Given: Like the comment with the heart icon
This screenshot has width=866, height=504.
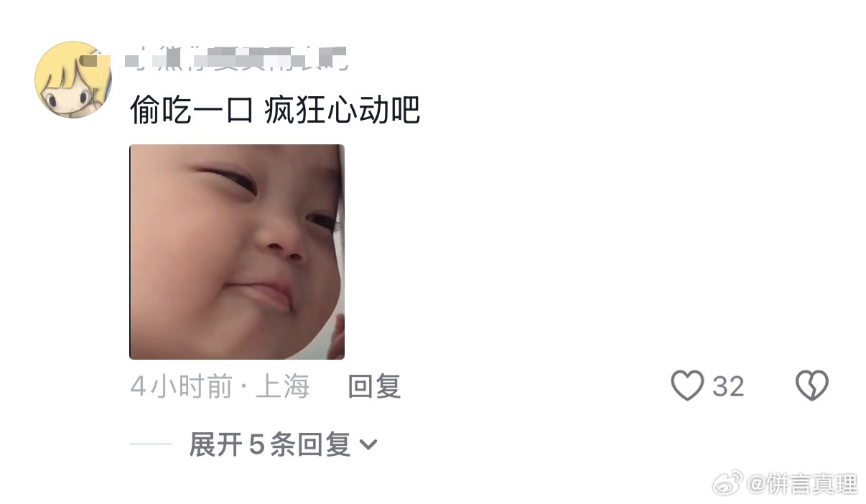Looking at the screenshot, I should coord(687,386).
